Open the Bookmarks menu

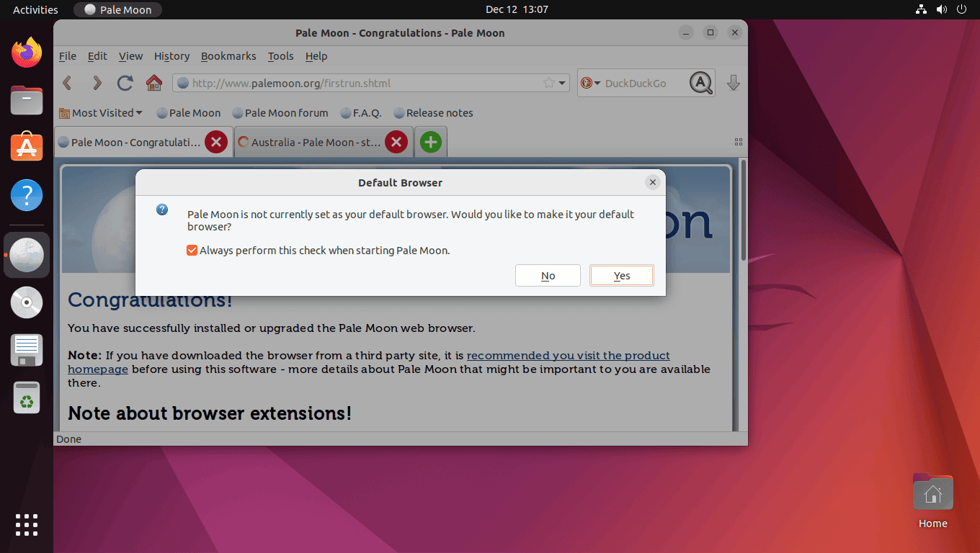click(x=228, y=56)
